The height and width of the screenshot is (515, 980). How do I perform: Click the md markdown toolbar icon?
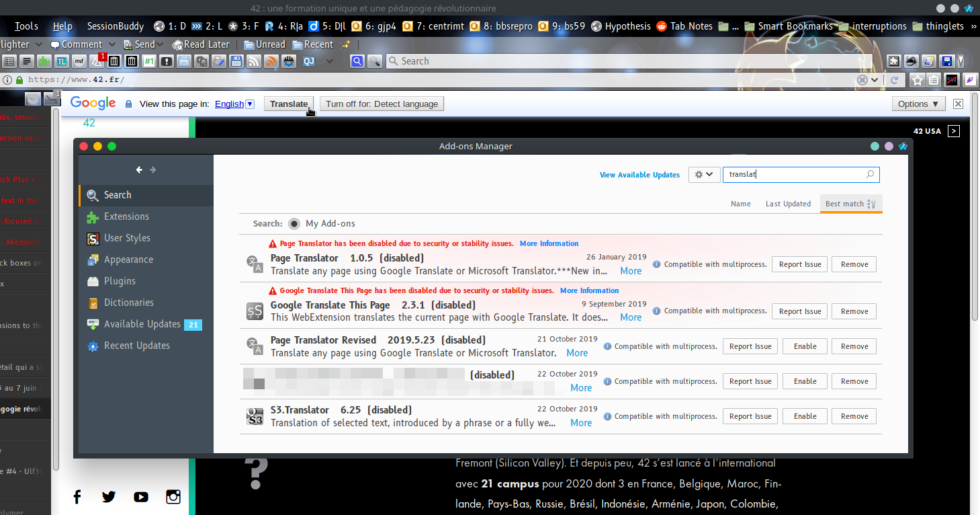tap(79, 61)
